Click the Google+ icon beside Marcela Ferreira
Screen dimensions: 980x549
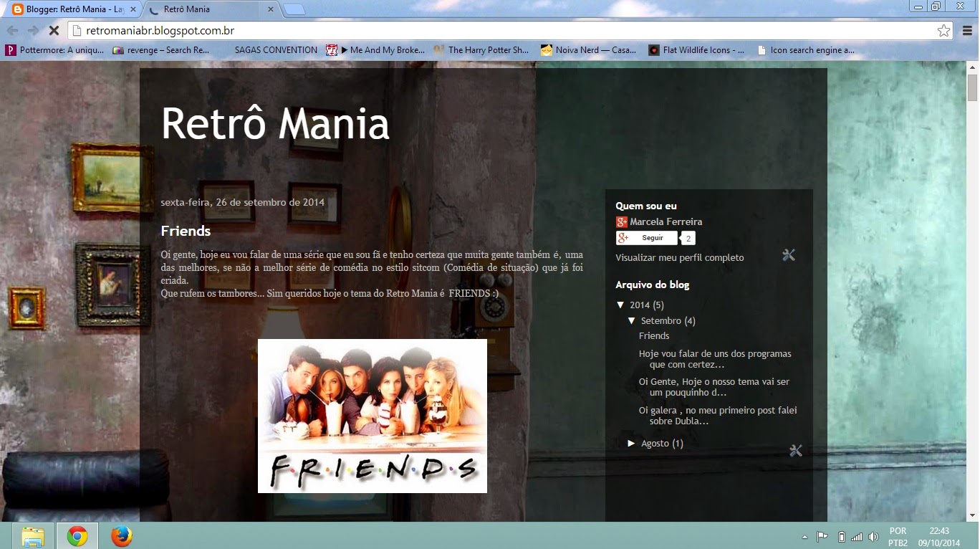point(621,222)
